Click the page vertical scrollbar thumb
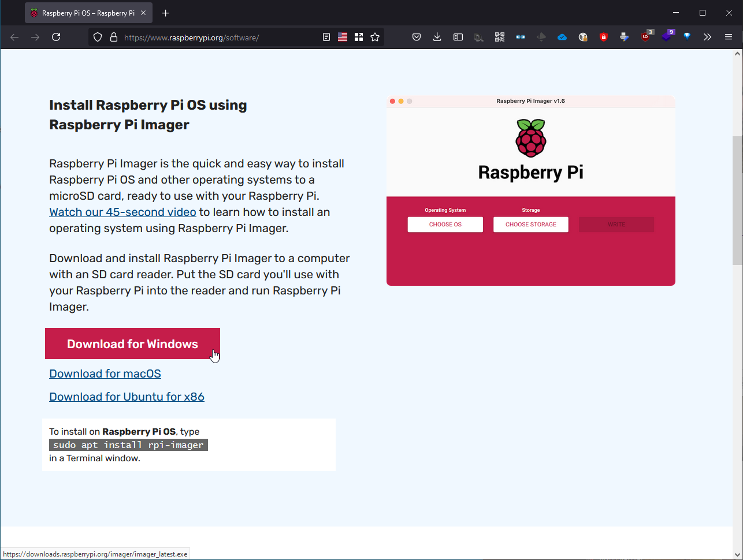The height and width of the screenshot is (560, 743). coord(737,200)
